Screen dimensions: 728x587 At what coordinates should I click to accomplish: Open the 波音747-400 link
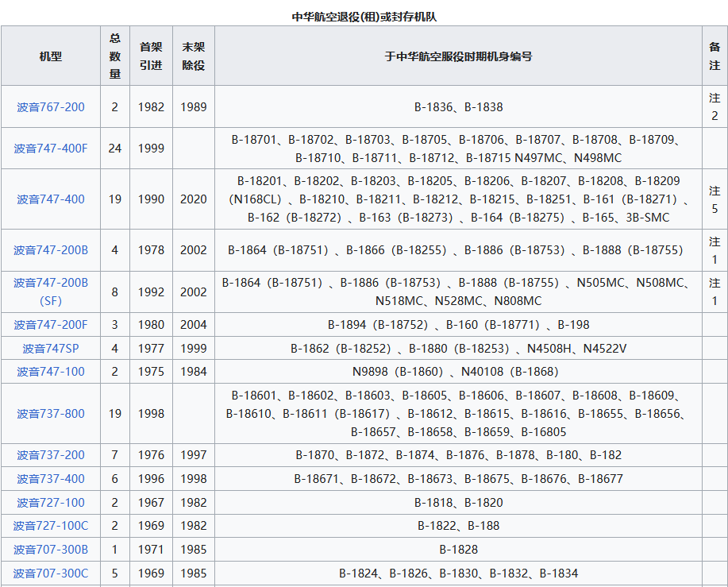[x=51, y=199]
